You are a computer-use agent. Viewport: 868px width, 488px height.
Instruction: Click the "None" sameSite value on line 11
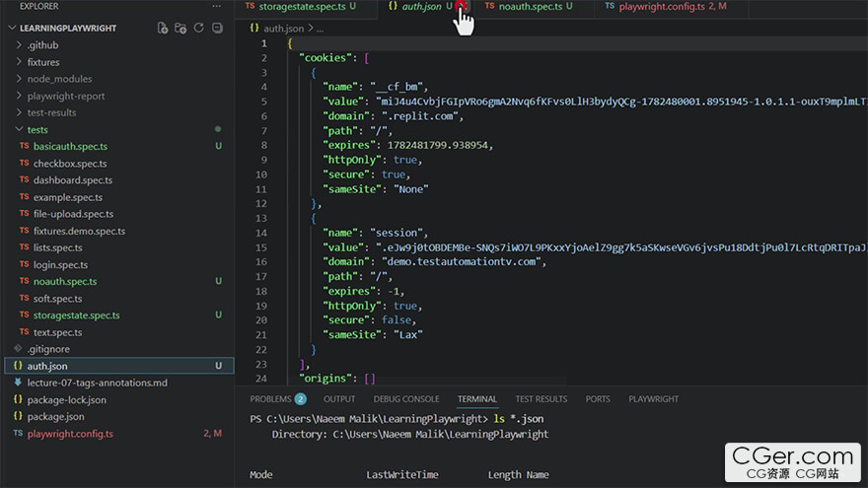click(410, 189)
